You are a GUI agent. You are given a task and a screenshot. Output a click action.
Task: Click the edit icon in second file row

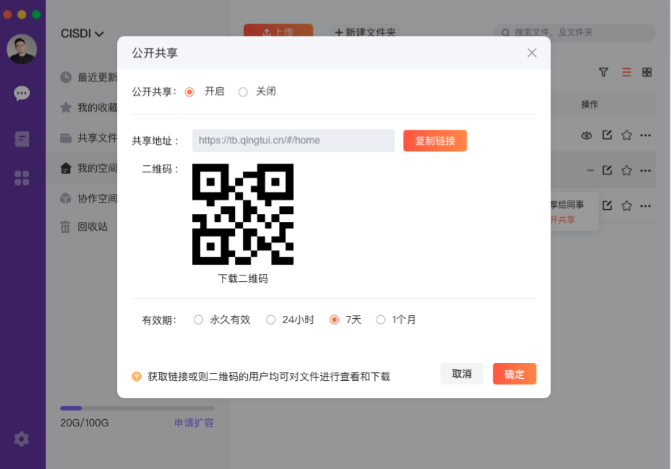click(607, 170)
